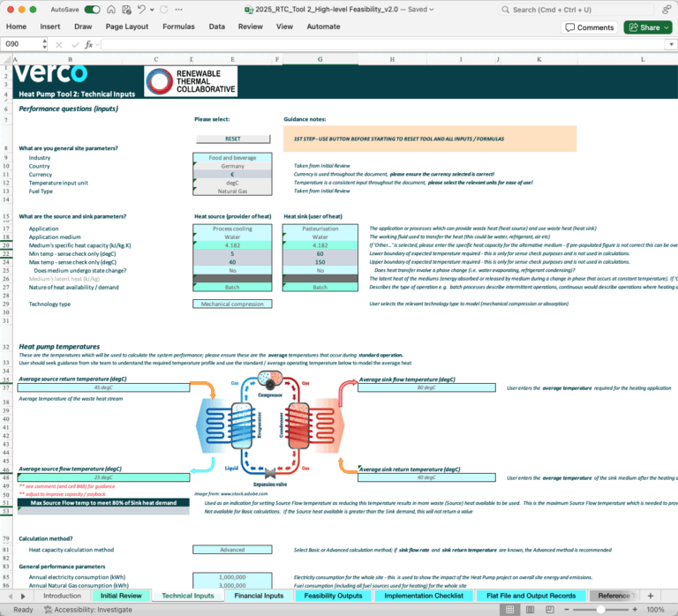Open the Data ribbon tab
This screenshot has height=616, width=678.
coord(216,26)
